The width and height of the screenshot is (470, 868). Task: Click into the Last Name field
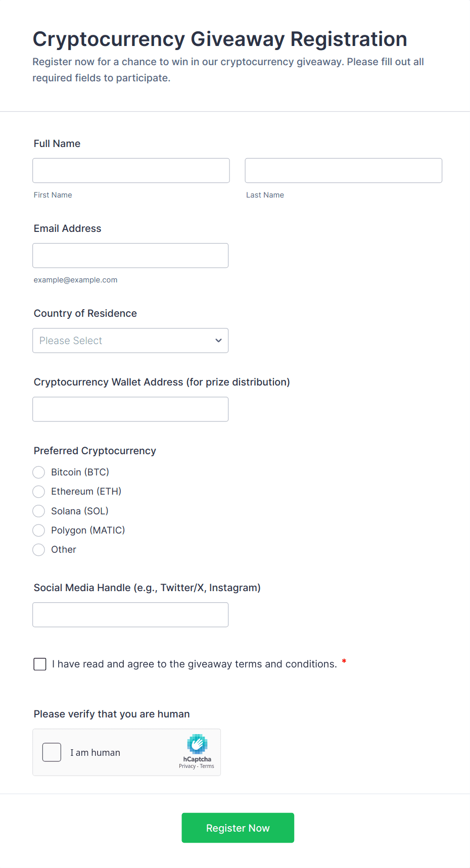click(343, 171)
